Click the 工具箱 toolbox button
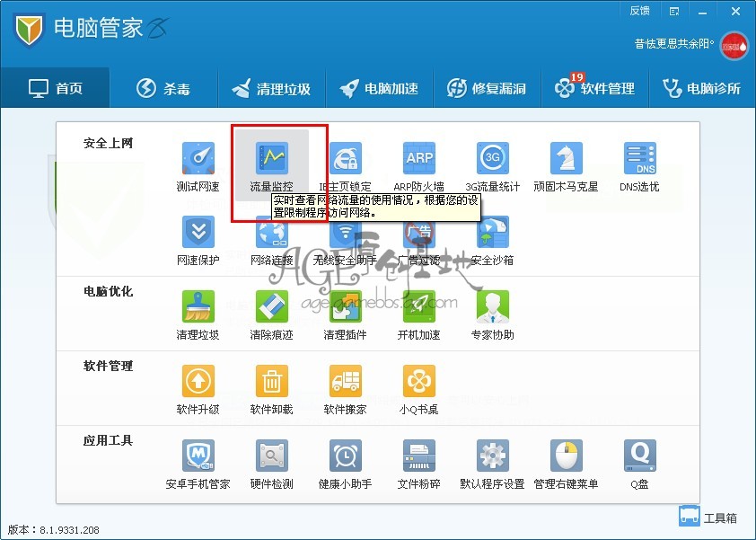This screenshot has width=756, height=540. pyautogui.click(x=708, y=517)
